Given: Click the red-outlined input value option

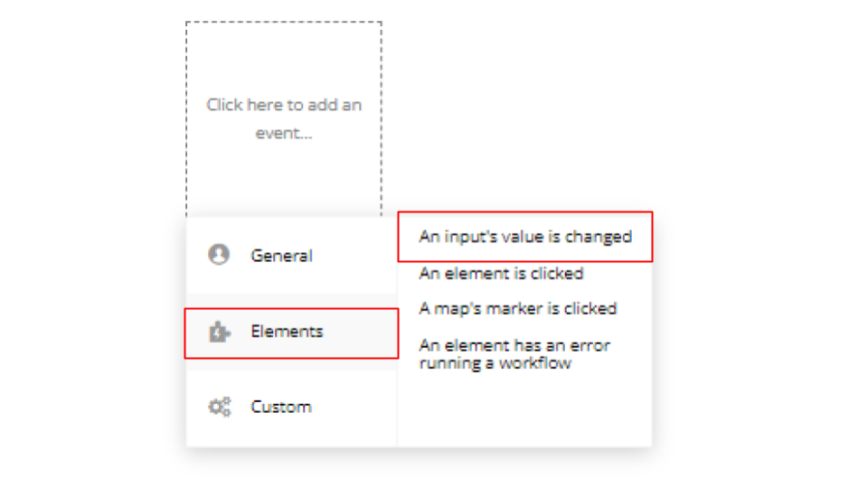Looking at the screenshot, I should [525, 237].
